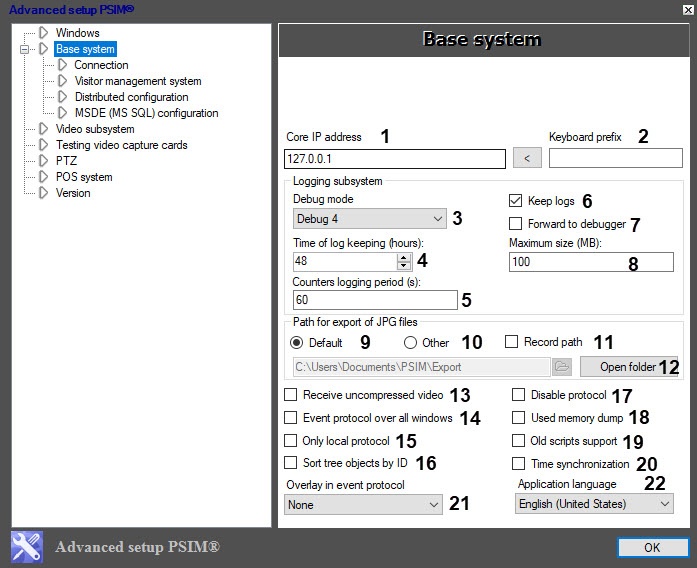Image resolution: width=697 pixels, height=568 pixels.
Task: Select Testing video capture cards item
Action: [121, 145]
